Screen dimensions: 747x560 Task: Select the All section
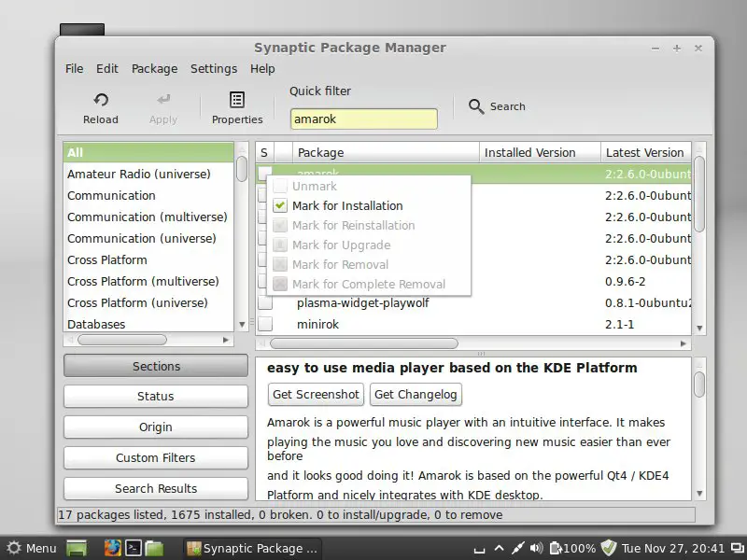click(148, 152)
